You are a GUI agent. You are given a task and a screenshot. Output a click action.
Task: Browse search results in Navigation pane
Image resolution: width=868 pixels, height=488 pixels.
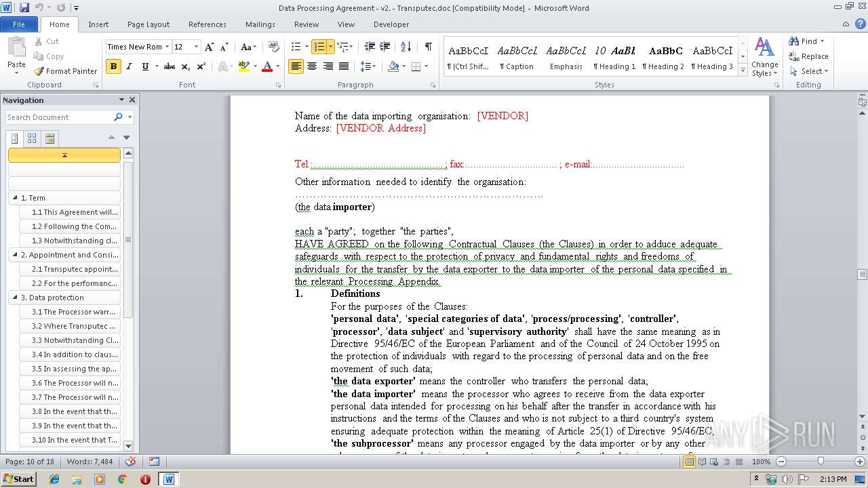point(50,138)
